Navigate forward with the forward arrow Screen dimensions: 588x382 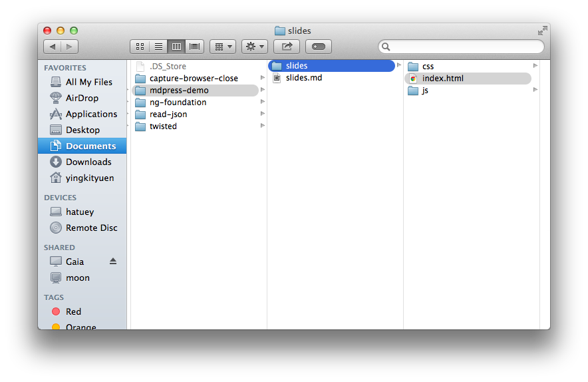point(69,47)
